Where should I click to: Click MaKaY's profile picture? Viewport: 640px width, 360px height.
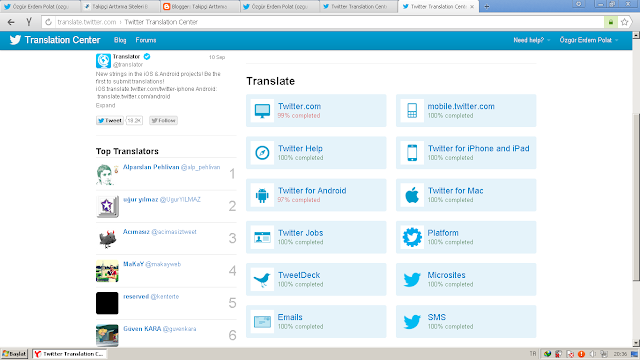[107, 271]
